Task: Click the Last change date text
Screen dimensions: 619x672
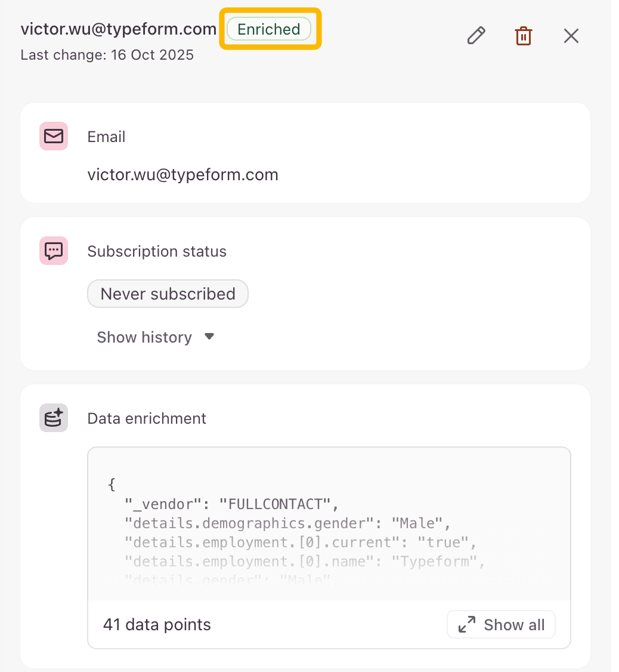Action: tap(107, 55)
